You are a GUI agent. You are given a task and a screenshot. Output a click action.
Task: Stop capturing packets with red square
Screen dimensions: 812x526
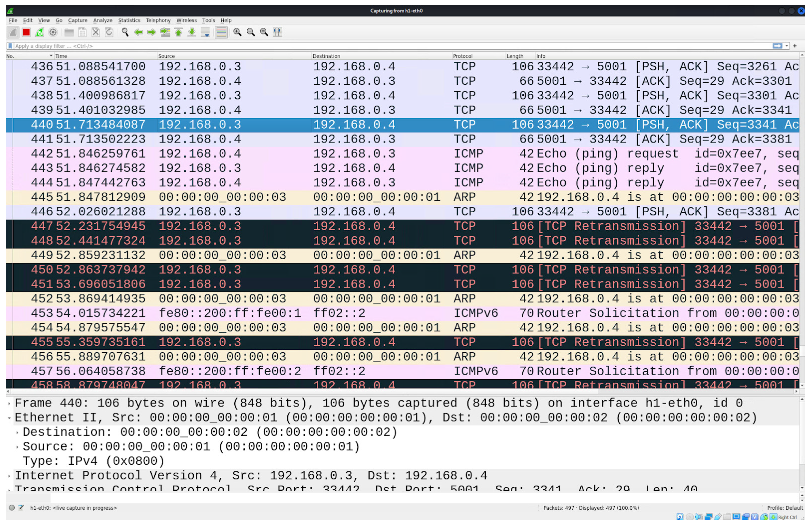(x=26, y=32)
